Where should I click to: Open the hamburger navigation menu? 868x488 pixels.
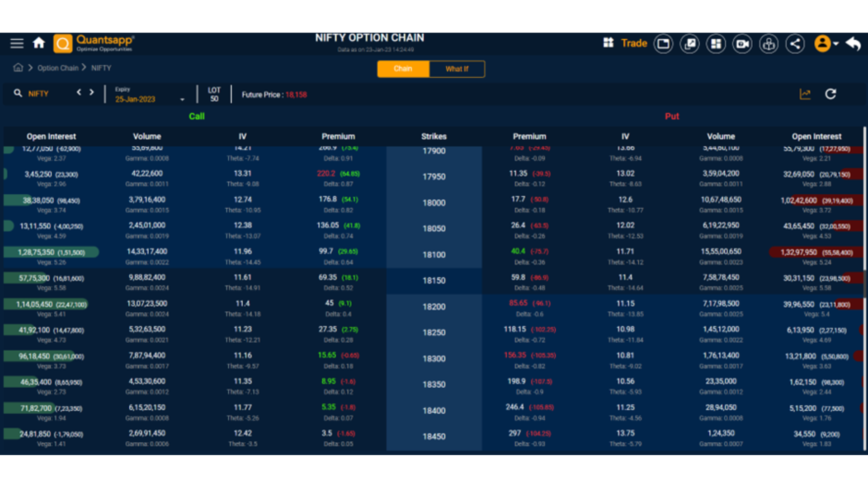point(17,43)
